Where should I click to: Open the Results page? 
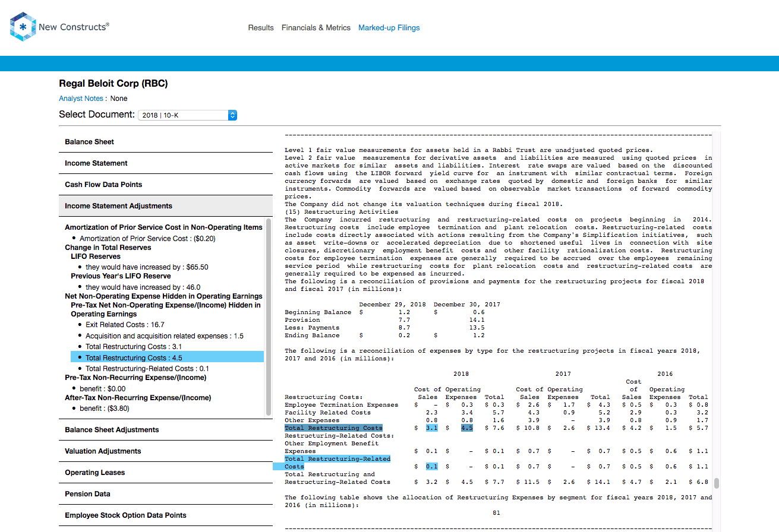click(x=261, y=28)
